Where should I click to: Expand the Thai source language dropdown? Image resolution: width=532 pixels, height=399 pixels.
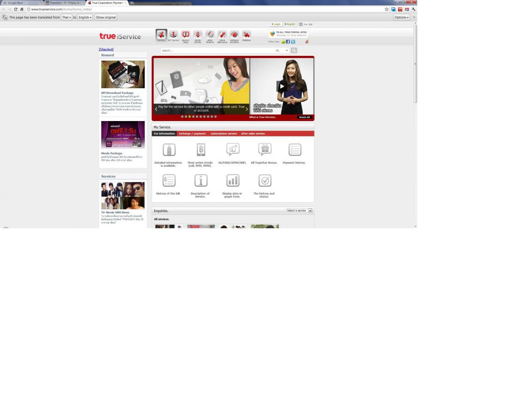coord(66,17)
